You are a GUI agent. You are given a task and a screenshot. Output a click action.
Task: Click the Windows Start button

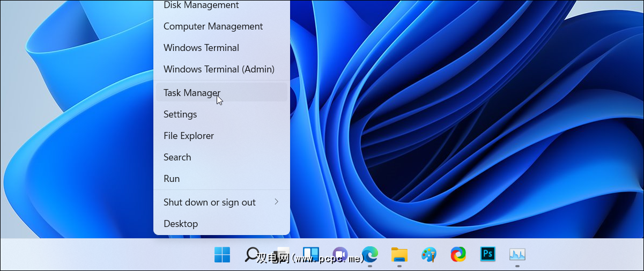click(x=222, y=254)
